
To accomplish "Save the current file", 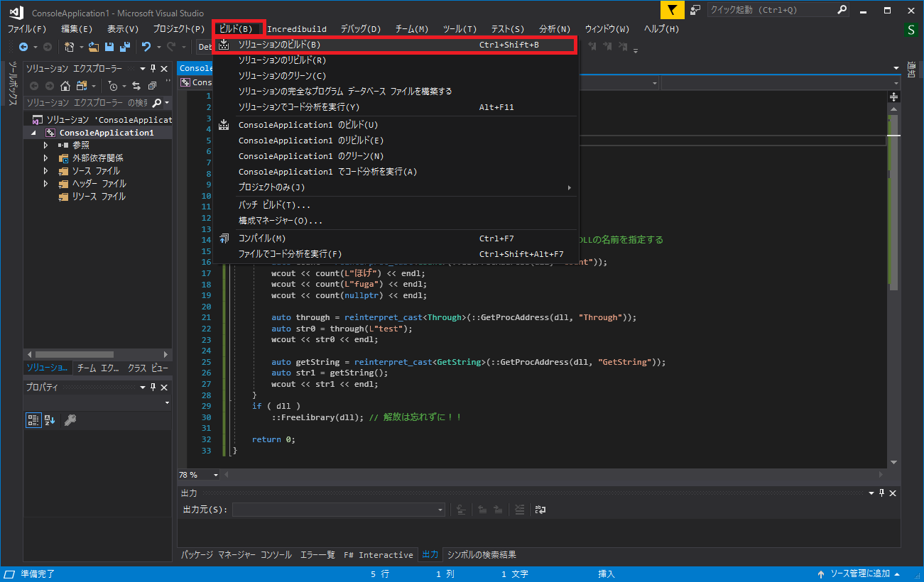I will tap(109, 46).
